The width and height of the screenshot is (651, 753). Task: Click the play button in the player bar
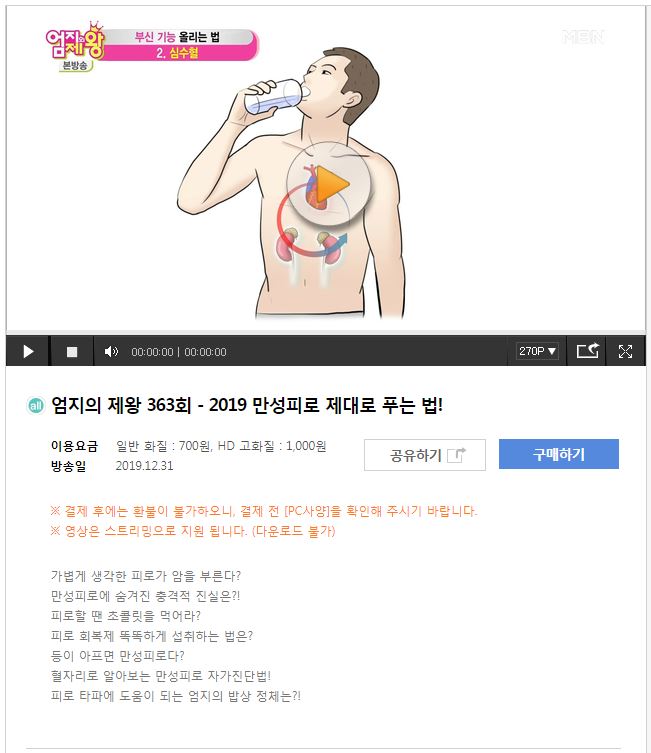28,352
